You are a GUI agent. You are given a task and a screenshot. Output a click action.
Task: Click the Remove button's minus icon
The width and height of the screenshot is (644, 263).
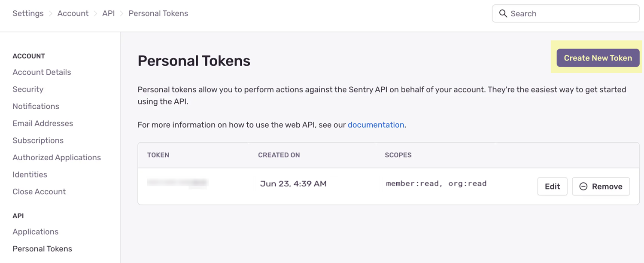583,187
